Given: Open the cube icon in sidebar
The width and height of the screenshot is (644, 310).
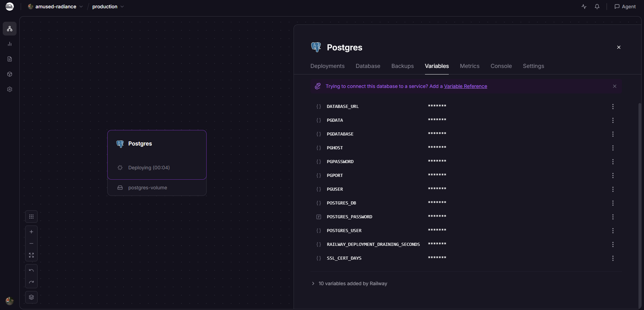Looking at the screenshot, I should (x=10, y=74).
